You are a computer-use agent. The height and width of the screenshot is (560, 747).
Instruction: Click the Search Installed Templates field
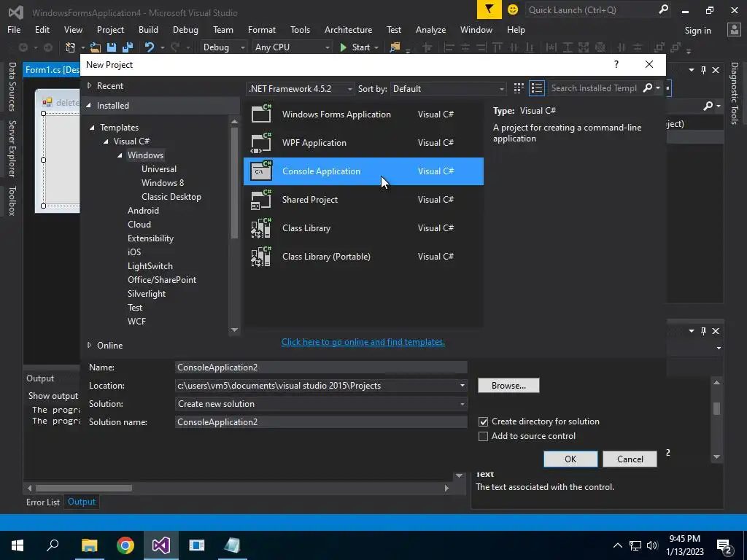[x=594, y=88]
